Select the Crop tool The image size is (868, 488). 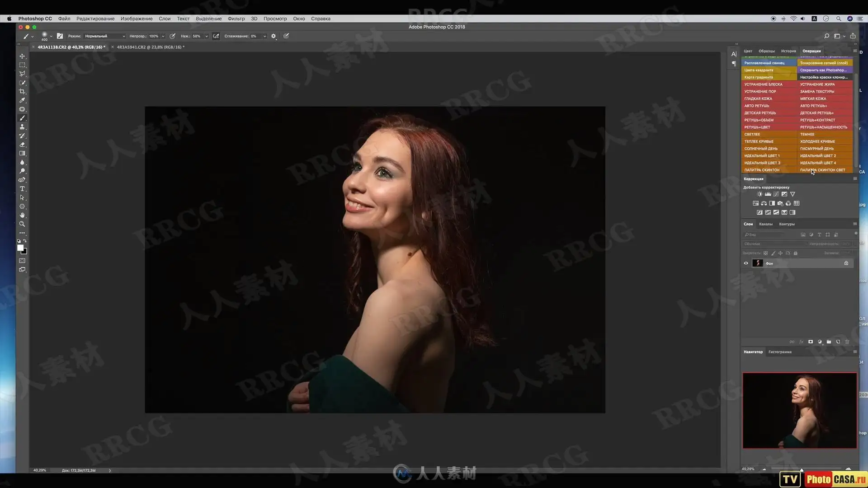coord(22,92)
